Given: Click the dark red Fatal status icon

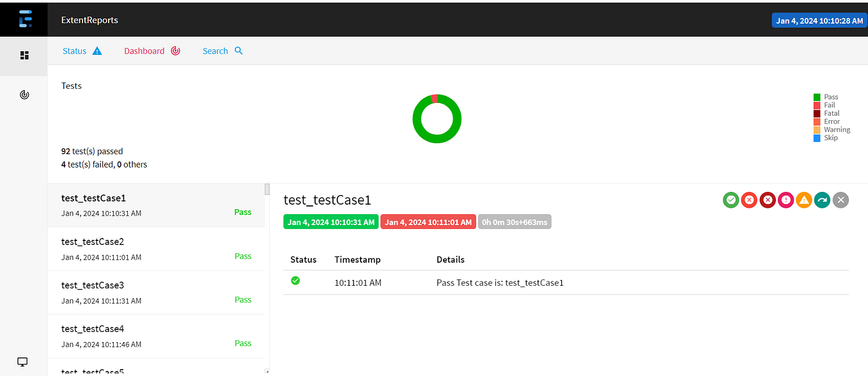Looking at the screenshot, I should 768,200.
